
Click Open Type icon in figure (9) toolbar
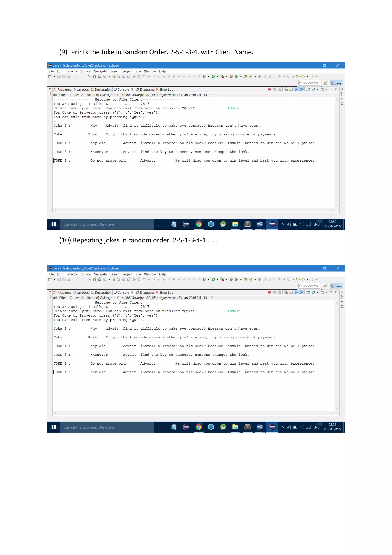(x=246, y=76)
